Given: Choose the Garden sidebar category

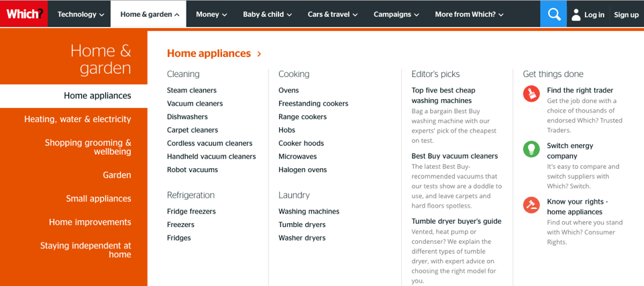Looking at the screenshot, I should click(x=117, y=175).
